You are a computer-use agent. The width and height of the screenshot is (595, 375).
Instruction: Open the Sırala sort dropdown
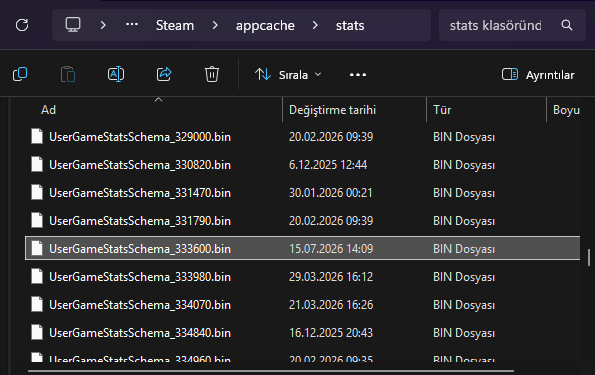[288, 75]
